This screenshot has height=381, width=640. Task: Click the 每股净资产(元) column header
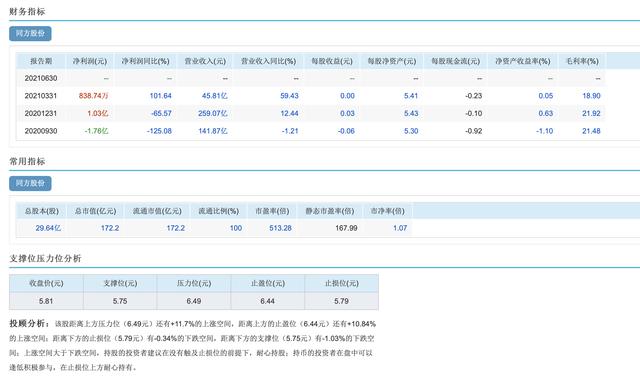pyautogui.click(x=392, y=61)
